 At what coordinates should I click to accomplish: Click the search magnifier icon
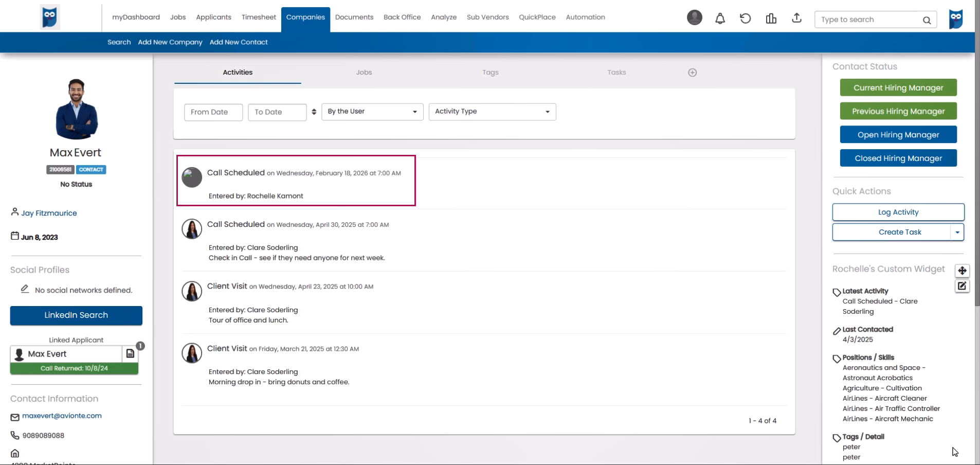927,20
